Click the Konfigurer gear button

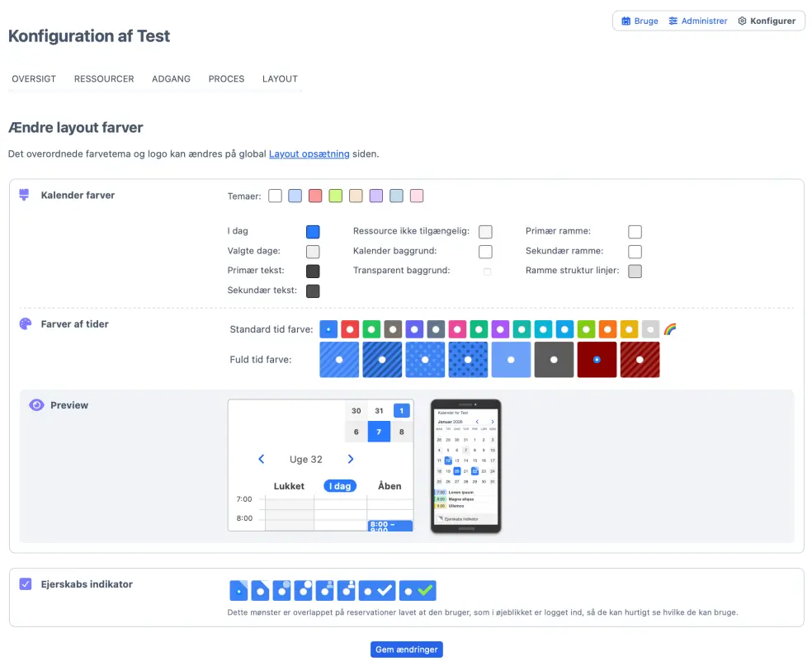767,21
